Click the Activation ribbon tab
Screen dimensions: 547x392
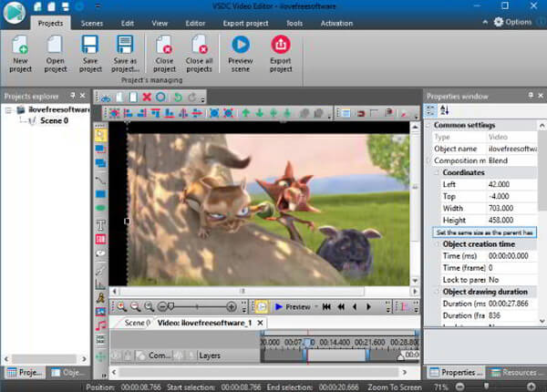[336, 24]
